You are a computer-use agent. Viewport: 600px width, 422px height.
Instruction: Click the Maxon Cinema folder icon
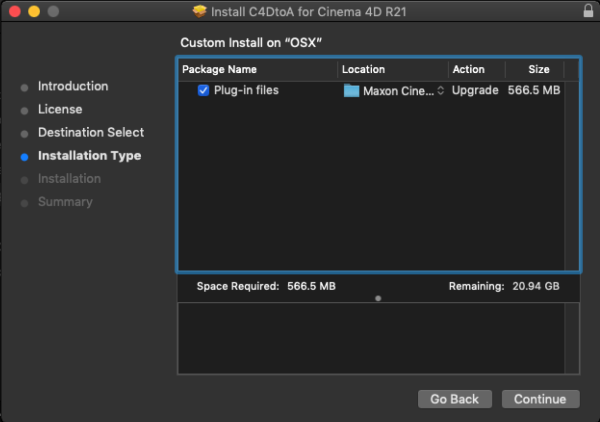[x=351, y=91]
